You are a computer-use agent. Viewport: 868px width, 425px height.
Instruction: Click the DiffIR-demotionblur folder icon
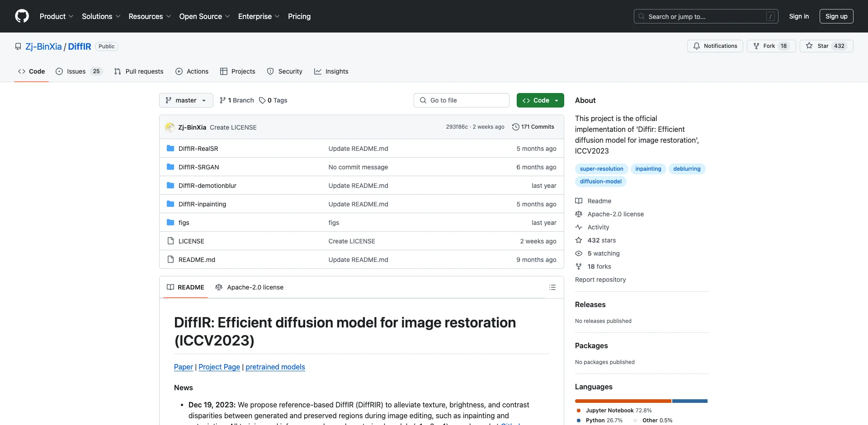pyautogui.click(x=170, y=186)
